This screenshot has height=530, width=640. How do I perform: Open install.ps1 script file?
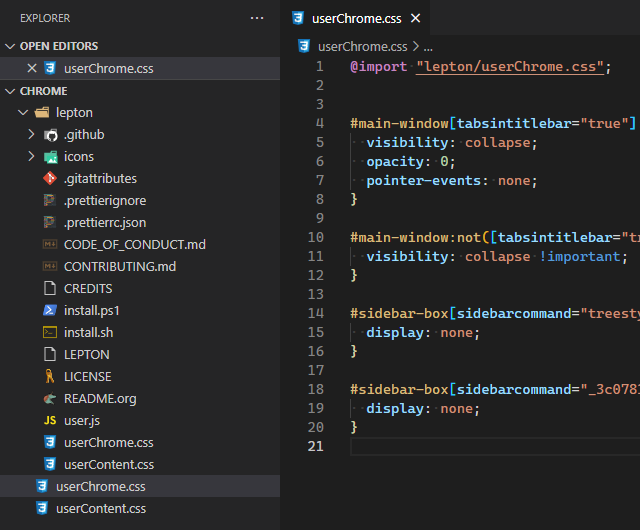click(x=91, y=311)
